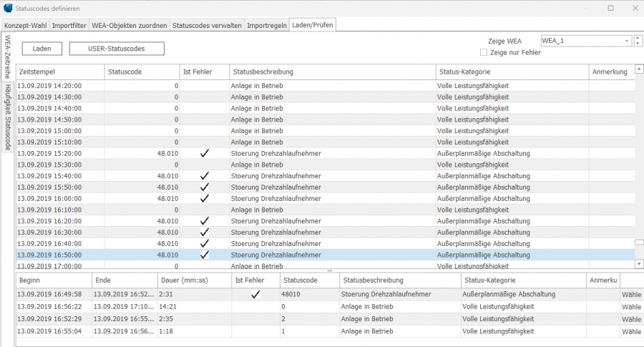
Task: Click Wähle in the 16:56:22 event row
Action: coord(631,307)
